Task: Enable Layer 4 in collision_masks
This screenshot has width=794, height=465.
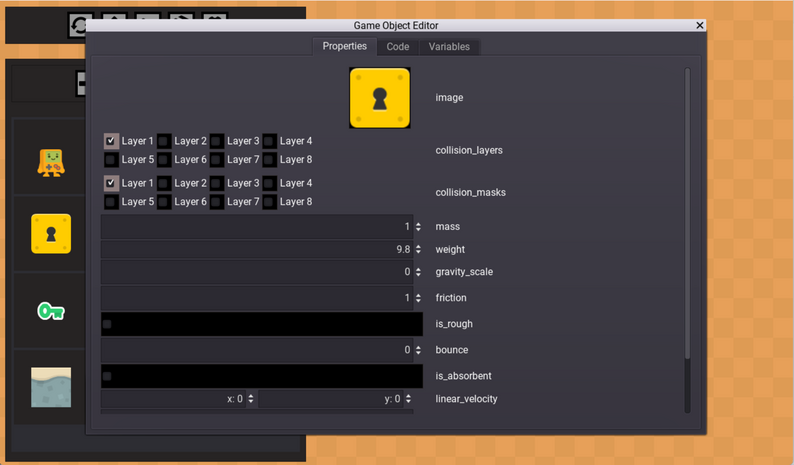Action: pyautogui.click(x=269, y=183)
